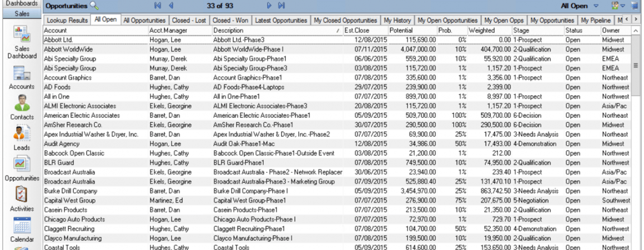Jump to last record arrow

pyautogui.click(x=281, y=6)
